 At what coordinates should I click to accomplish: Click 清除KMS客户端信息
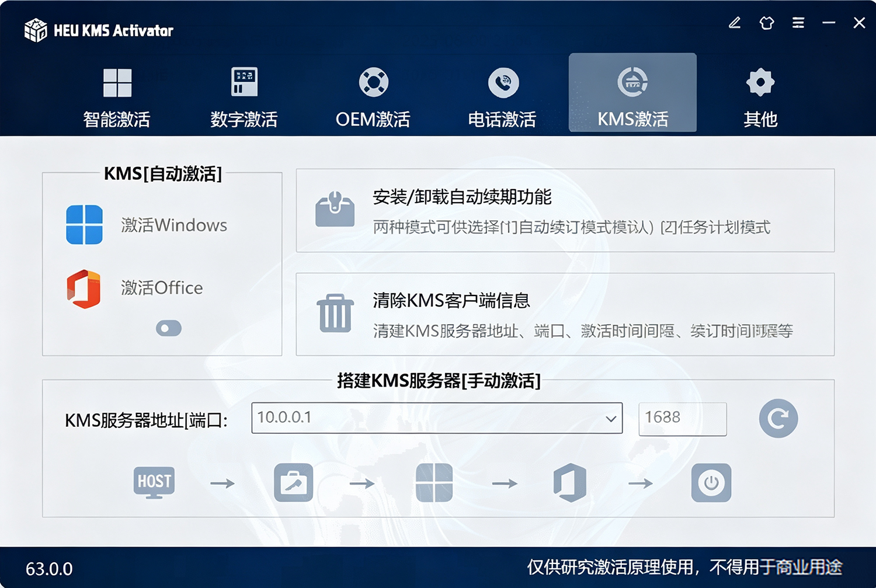pyautogui.click(x=451, y=300)
